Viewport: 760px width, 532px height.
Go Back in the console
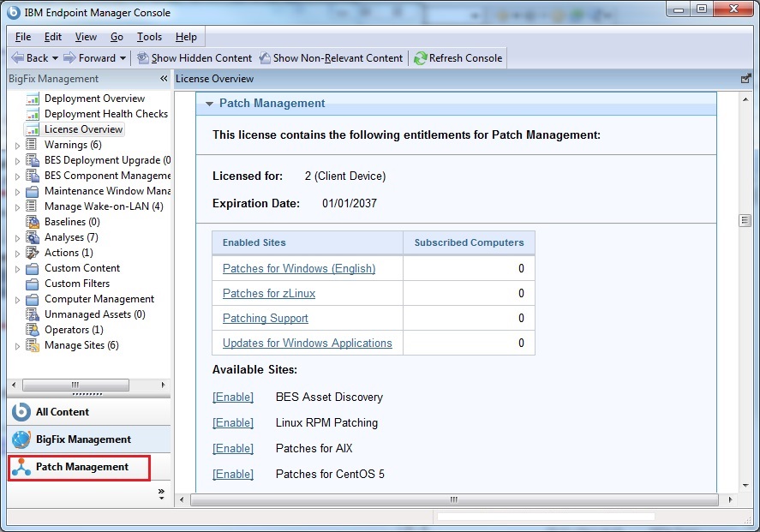pos(30,58)
